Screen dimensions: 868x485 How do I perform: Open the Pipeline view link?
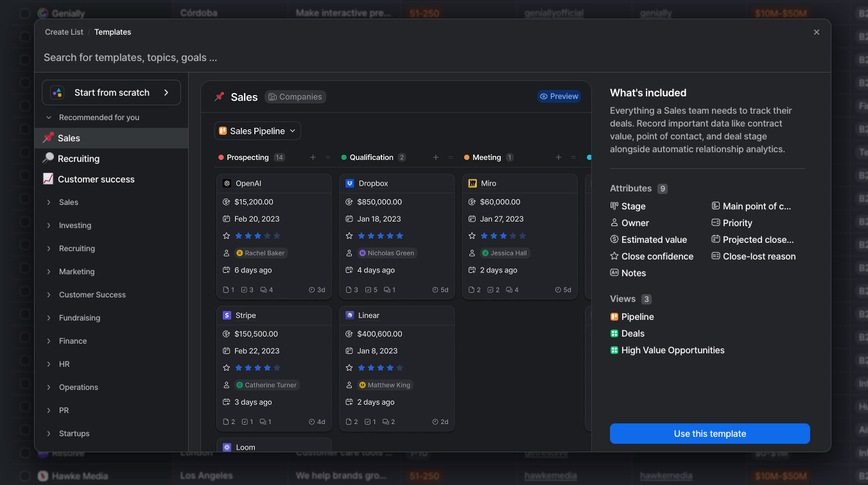(638, 317)
